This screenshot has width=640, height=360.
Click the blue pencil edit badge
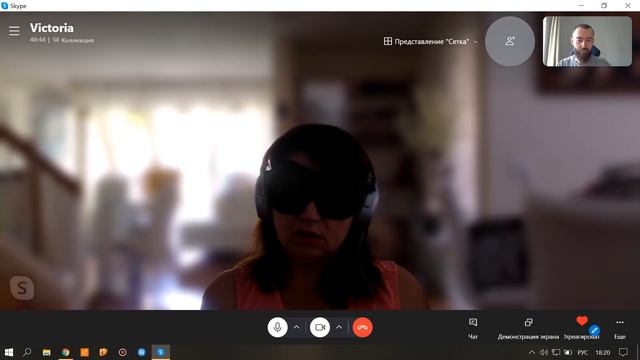click(x=595, y=330)
